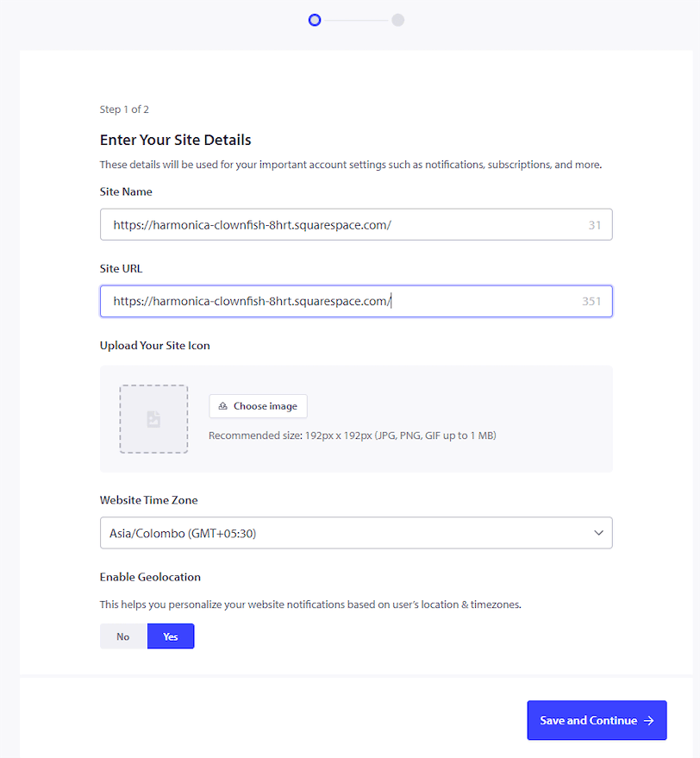Click the Step 1 of 2 label
This screenshot has width=700, height=758.
124,110
